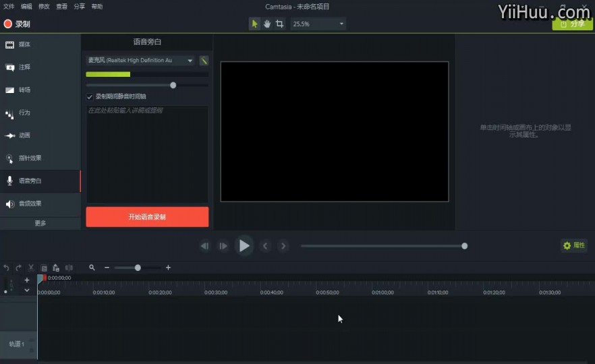595x364 pixels.
Task: Click 开始语音录制 button
Action: 147,217
